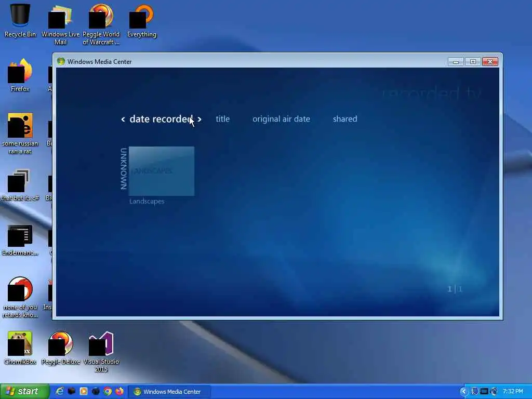
Task: Switch to the 'shared' tab
Action: click(x=345, y=119)
